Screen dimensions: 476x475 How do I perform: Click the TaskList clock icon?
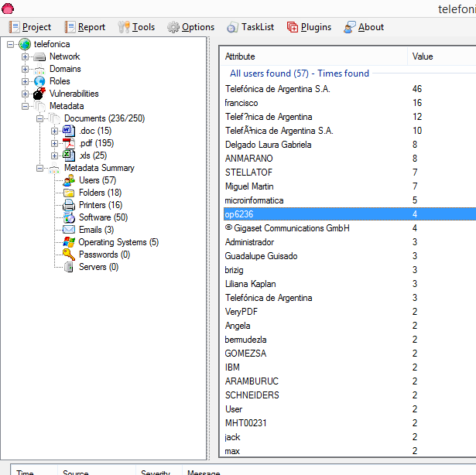232,27
